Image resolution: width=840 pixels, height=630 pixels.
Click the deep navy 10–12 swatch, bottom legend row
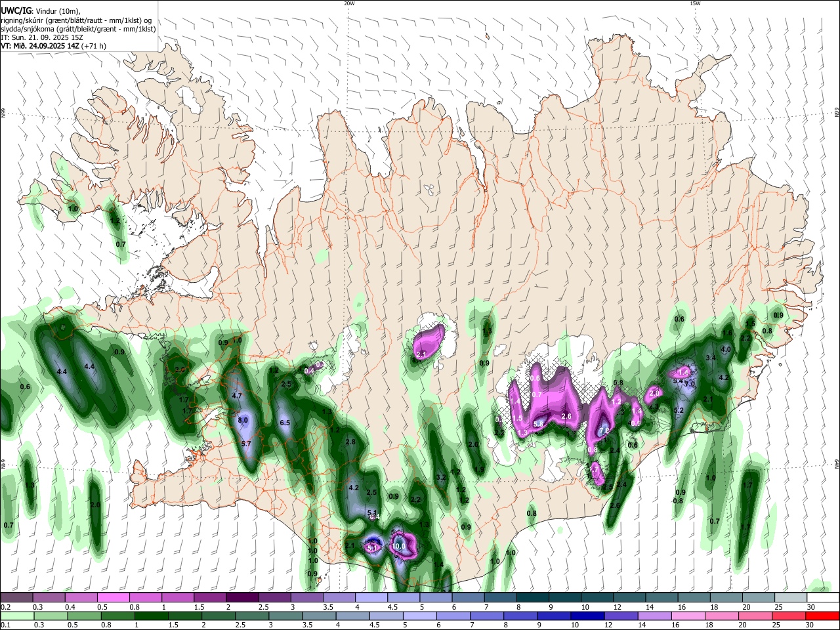(587, 616)
